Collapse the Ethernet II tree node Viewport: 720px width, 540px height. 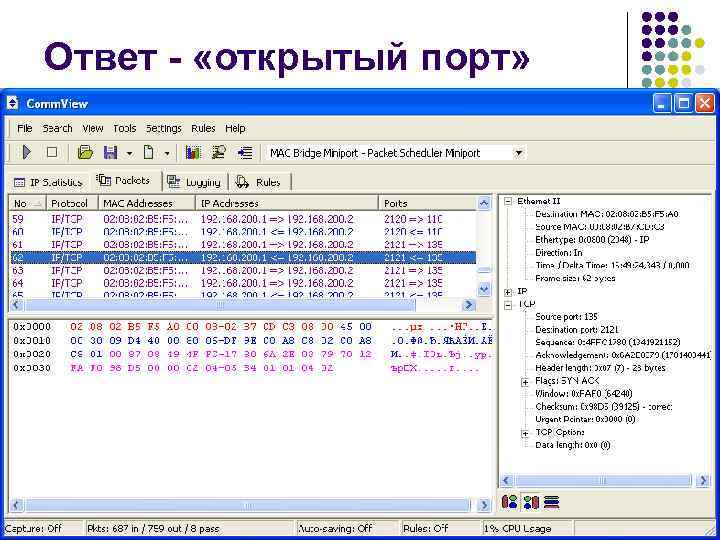click(508, 201)
